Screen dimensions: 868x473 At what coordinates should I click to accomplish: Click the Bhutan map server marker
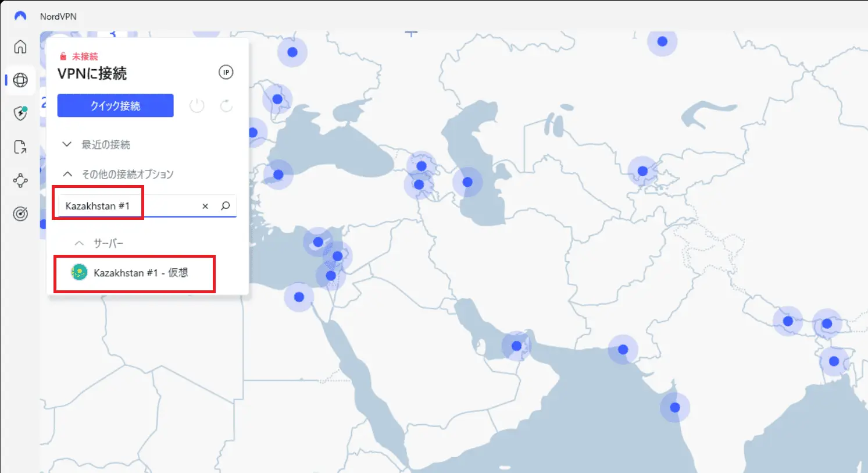coord(827,324)
